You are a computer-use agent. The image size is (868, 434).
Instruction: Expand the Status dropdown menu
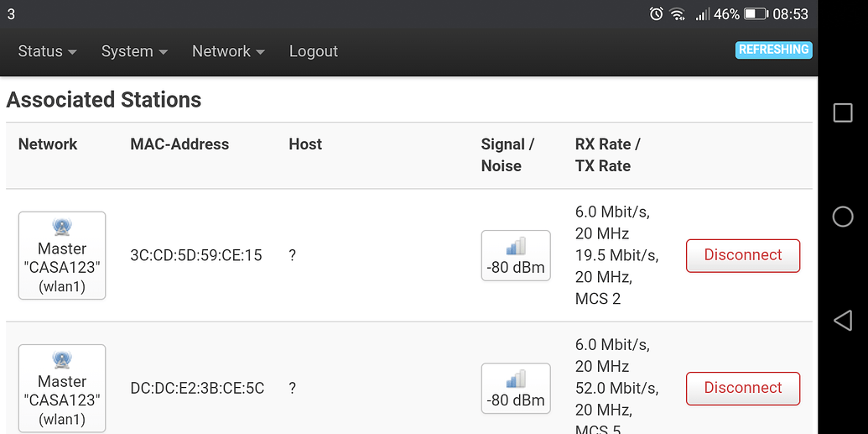point(47,51)
